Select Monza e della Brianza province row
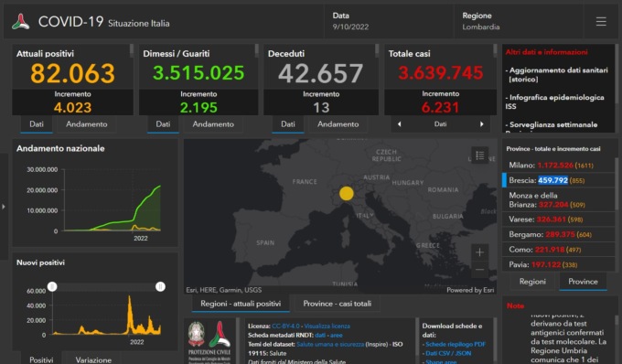This screenshot has width=622, height=364. point(558,200)
